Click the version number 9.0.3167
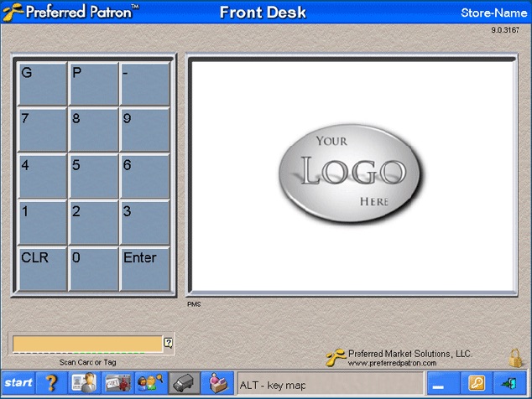This screenshot has height=399, width=532. point(505,30)
